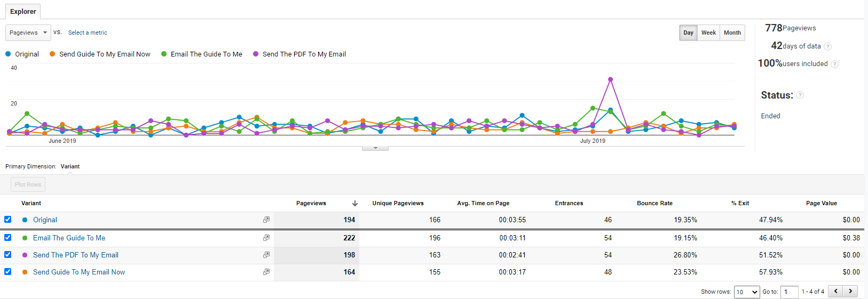Viewport: 868px width, 299px height.
Task: Click the purple peak data point on chart
Action: pyautogui.click(x=610, y=79)
